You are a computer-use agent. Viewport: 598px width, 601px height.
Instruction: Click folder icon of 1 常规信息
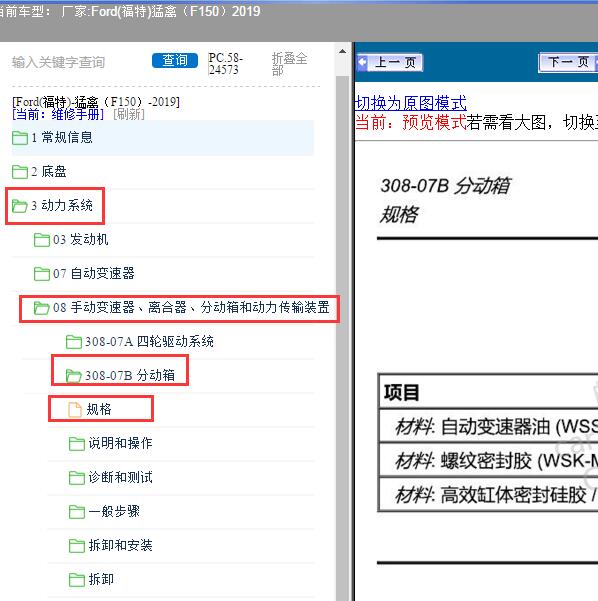point(20,138)
